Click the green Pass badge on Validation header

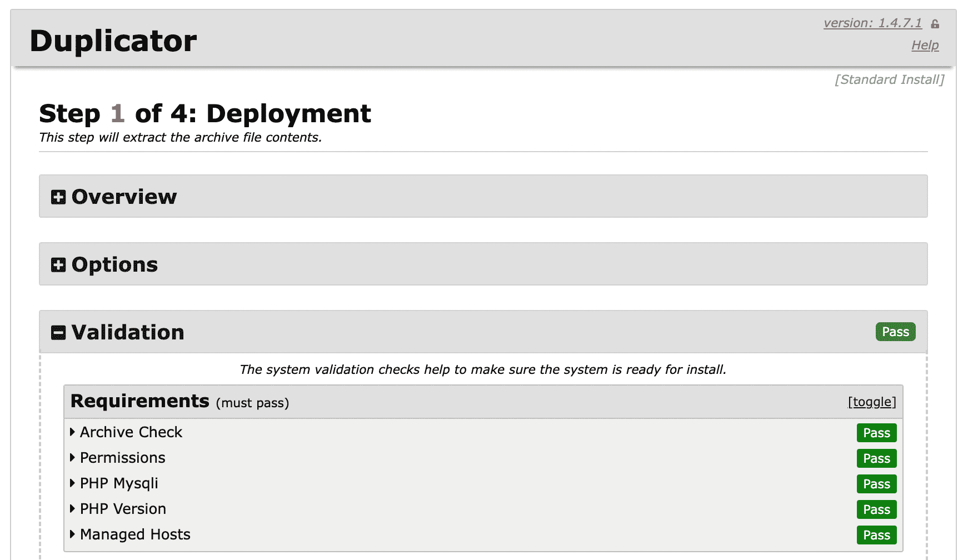coord(895,332)
